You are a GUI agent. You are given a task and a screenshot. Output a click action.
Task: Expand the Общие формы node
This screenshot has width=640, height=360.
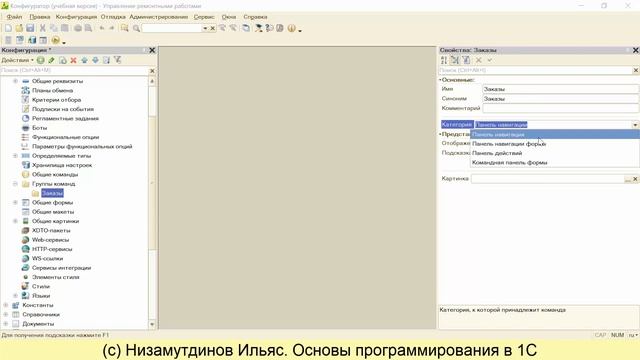[x=16, y=202]
